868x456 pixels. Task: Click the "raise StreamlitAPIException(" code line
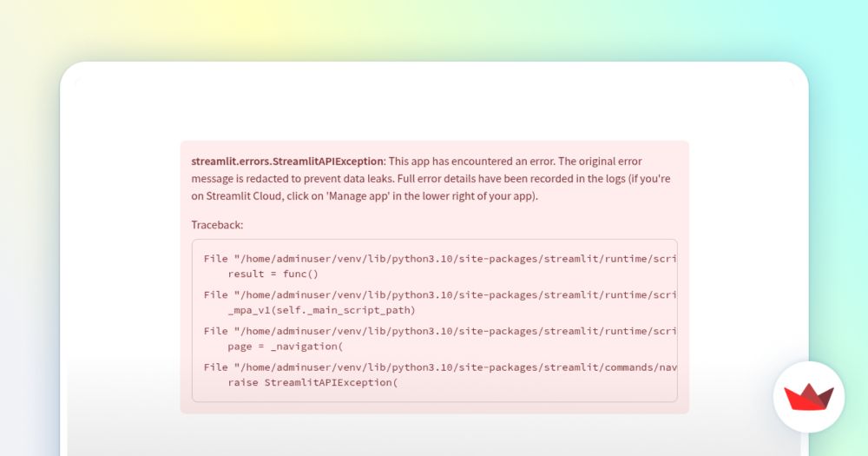coord(312,382)
